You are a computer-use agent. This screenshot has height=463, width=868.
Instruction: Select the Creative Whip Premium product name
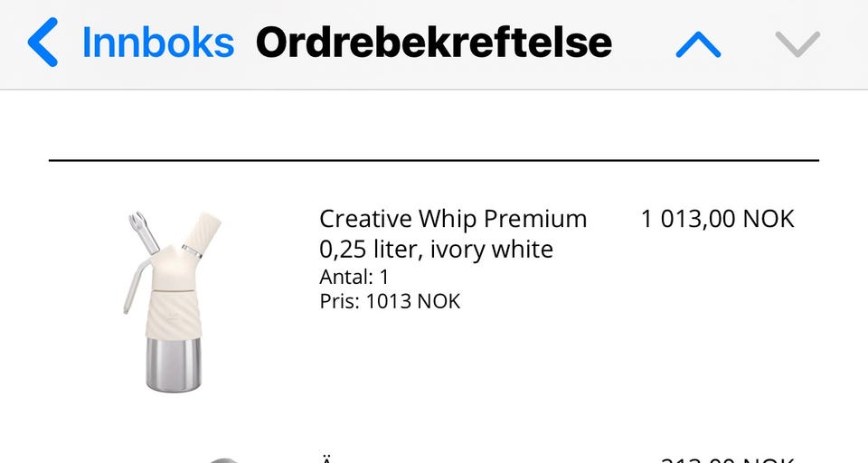pyautogui.click(x=453, y=219)
